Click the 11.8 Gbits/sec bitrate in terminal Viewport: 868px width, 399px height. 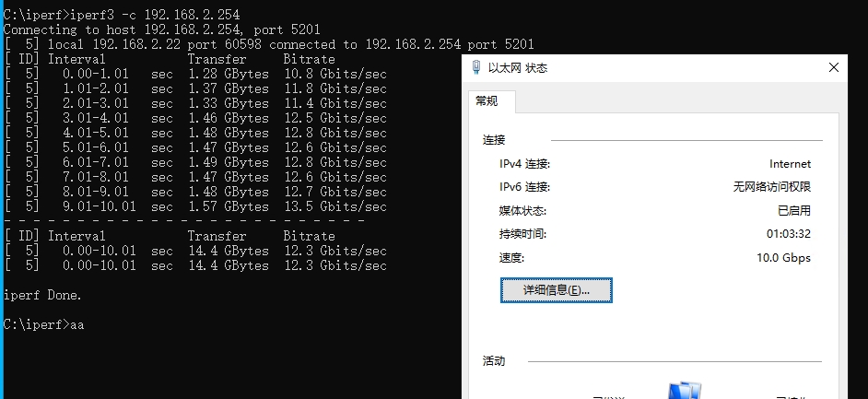pyautogui.click(x=335, y=88)
